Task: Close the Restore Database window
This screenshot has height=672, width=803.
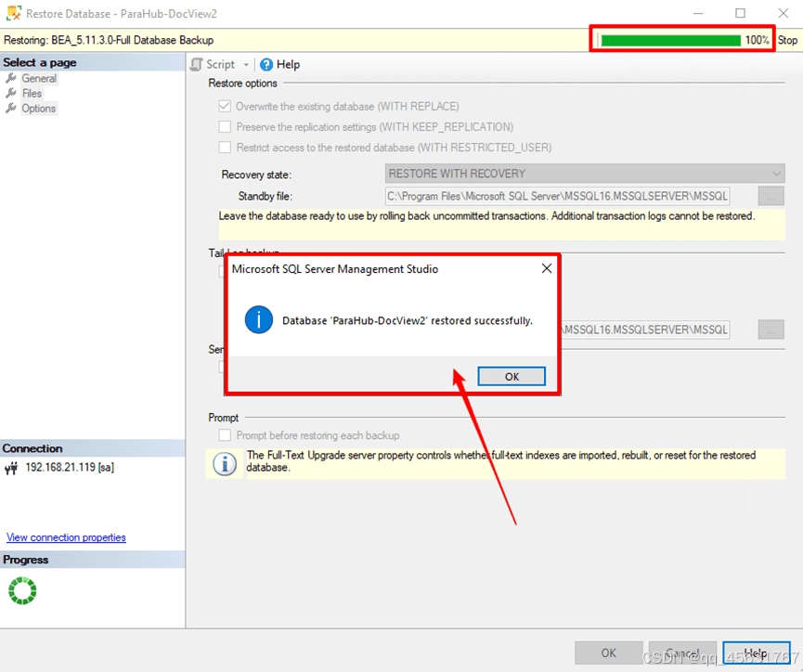Action: [783, 13]
